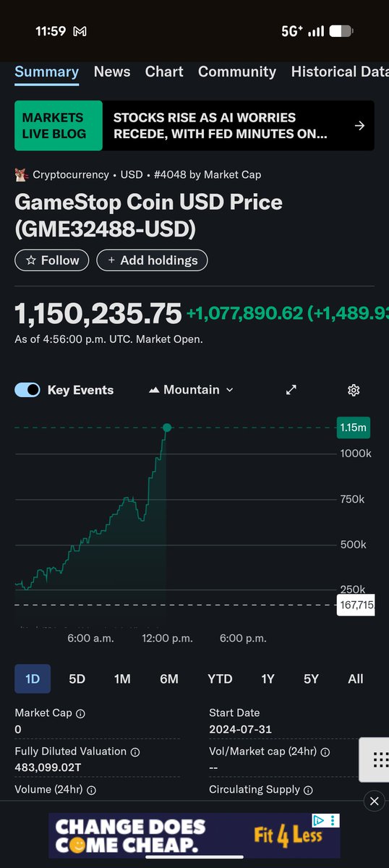Tap the 750k axis label
The width and height of the screenshot is (389, 868).
point(353,499)
